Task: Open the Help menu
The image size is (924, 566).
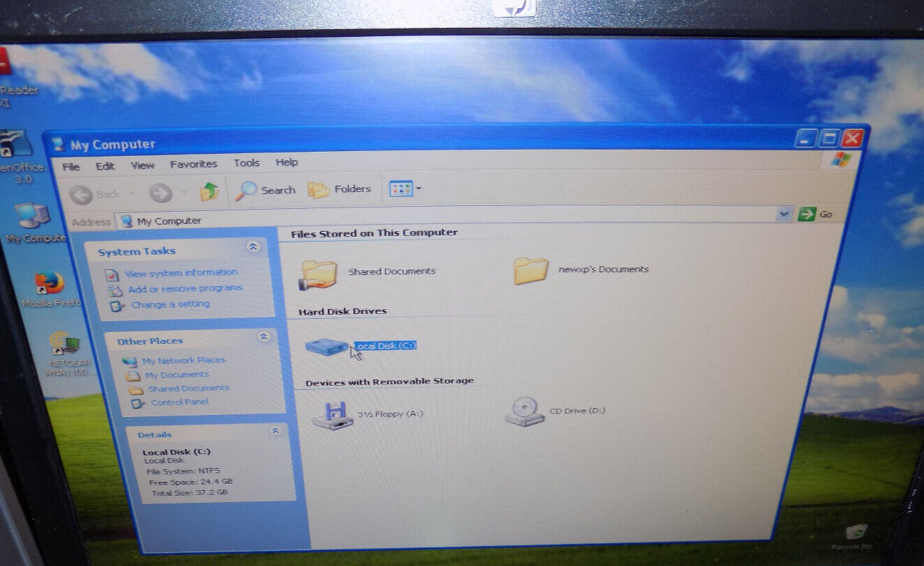Action: coord(287,162)
